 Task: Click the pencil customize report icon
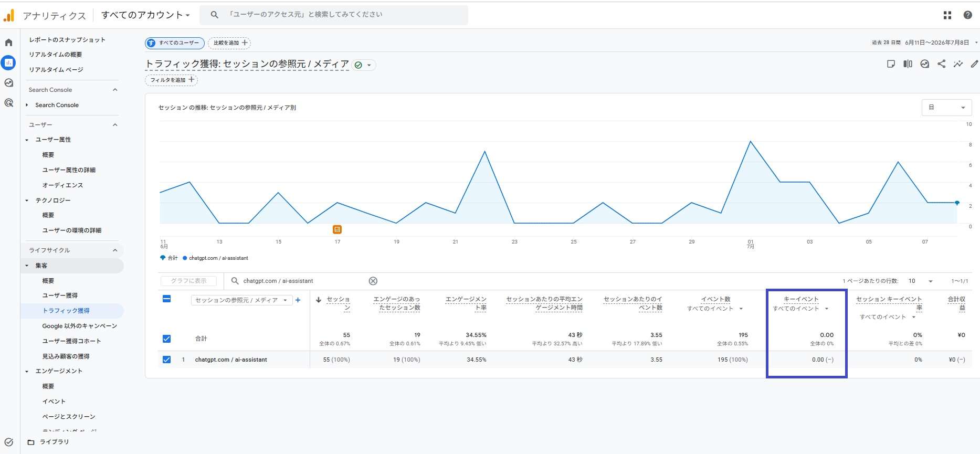tap(974, 64)
